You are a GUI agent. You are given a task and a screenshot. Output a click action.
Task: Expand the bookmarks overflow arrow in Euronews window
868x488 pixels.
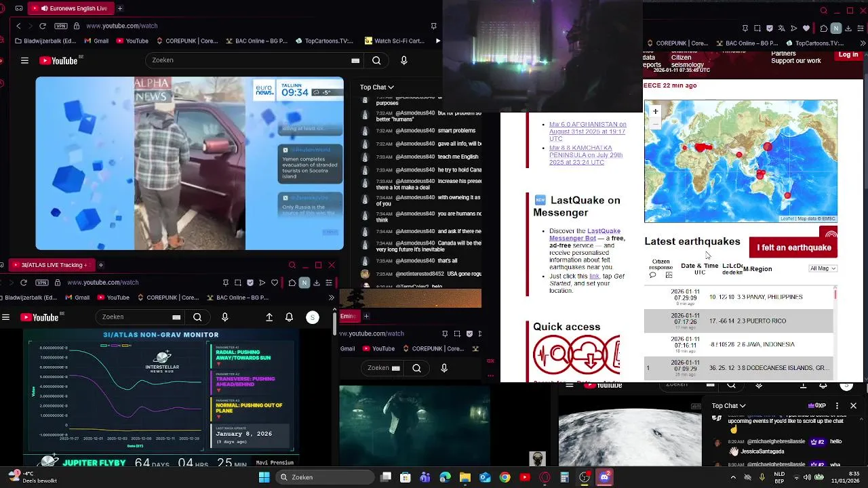coord(437,41)
